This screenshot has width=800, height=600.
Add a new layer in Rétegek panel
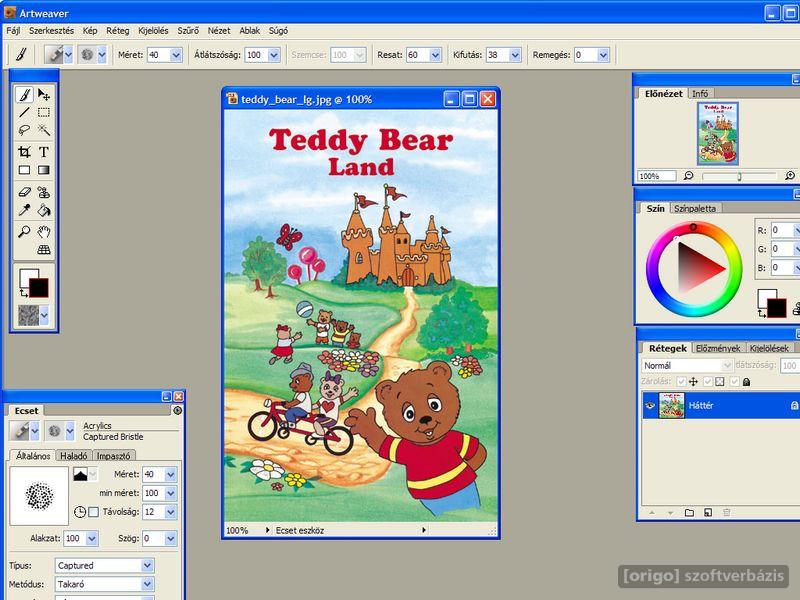708,513
